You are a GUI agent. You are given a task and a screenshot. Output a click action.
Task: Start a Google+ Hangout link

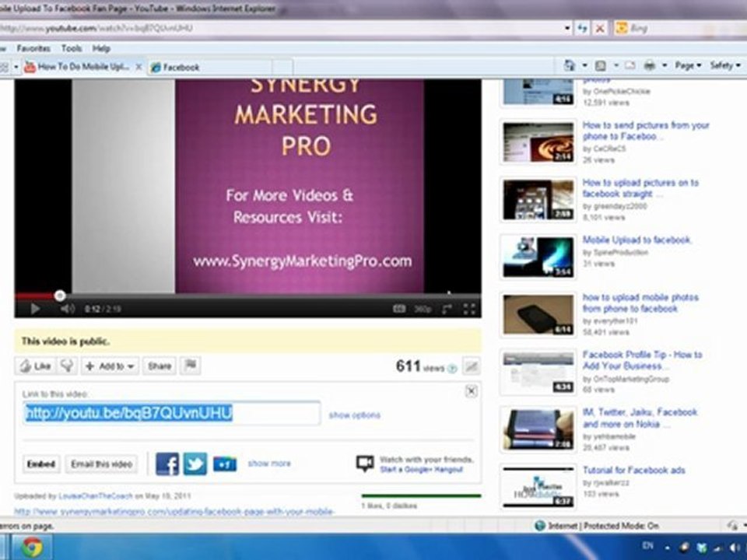421,470
